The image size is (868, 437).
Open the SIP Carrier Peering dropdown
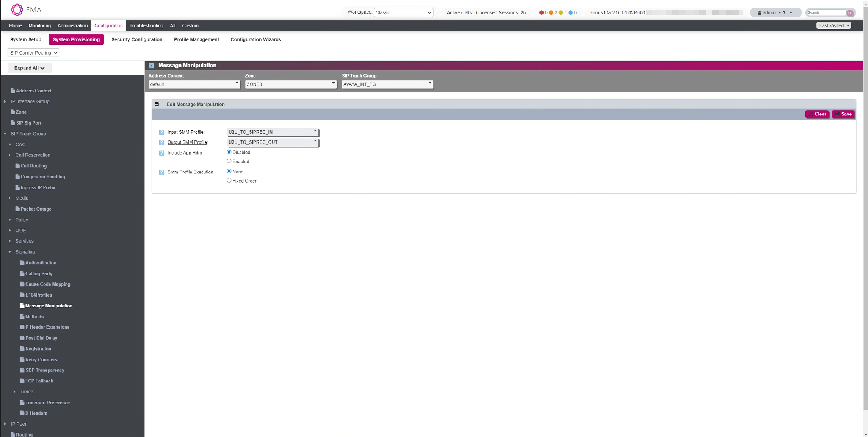[x=33, y=53]
